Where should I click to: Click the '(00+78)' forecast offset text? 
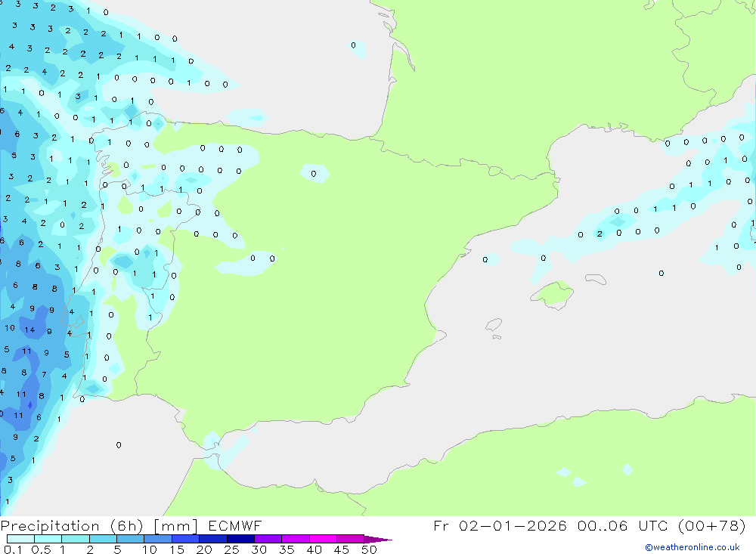[x=711, y=525]
